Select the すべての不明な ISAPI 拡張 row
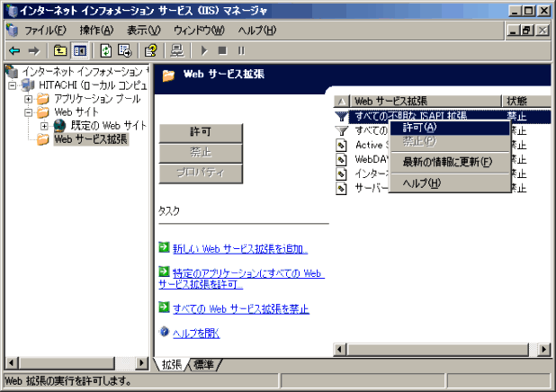 click(x=443, y=117)
